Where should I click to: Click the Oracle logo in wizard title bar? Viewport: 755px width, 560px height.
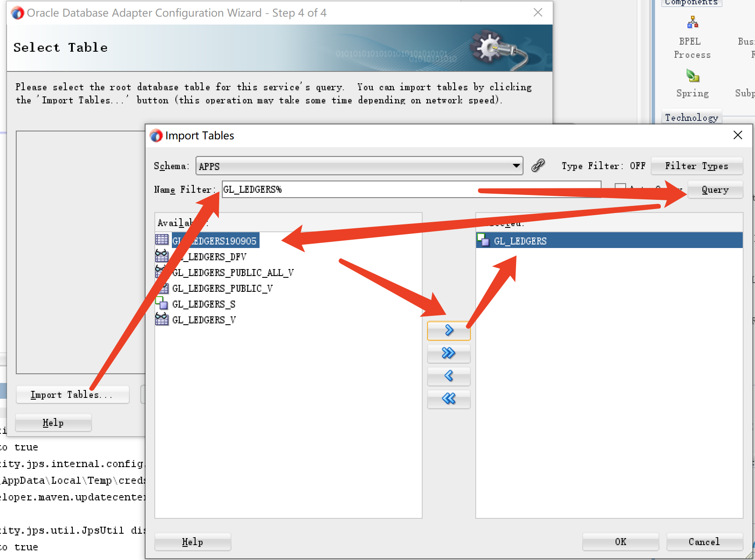(18, 13)
